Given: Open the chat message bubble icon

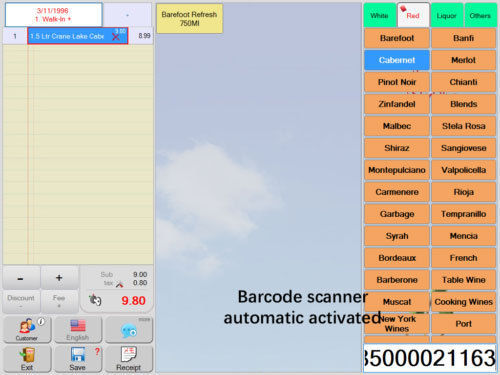Looking at the screenshot, I should coord(129,330).
